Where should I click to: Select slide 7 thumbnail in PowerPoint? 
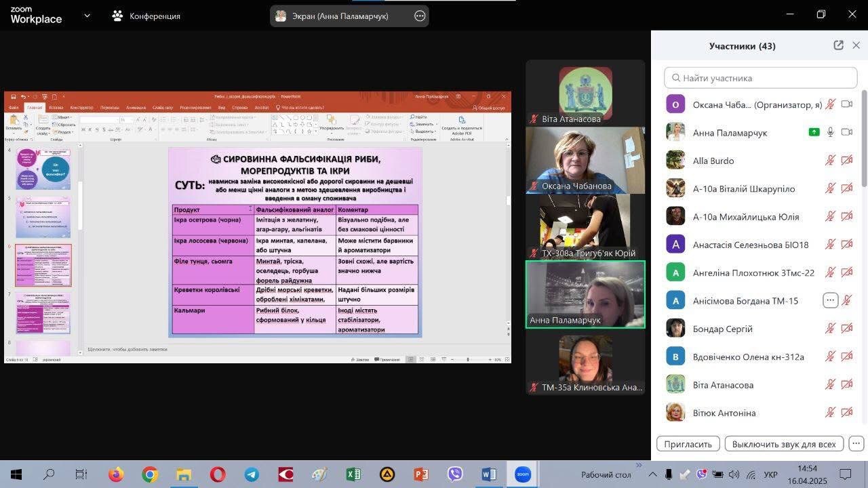(x=43, y=313)
